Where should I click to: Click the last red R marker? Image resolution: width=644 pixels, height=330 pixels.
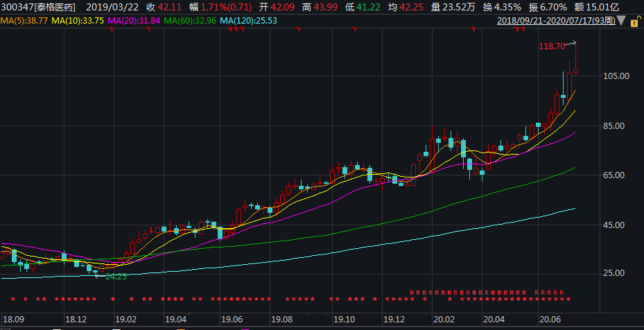point(562,293)
